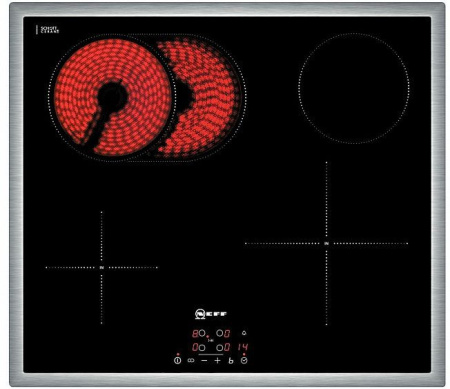Screen dimensions: 450x389
Task: Touch the glowing red round cooking zone
Action: pos(113,97)
